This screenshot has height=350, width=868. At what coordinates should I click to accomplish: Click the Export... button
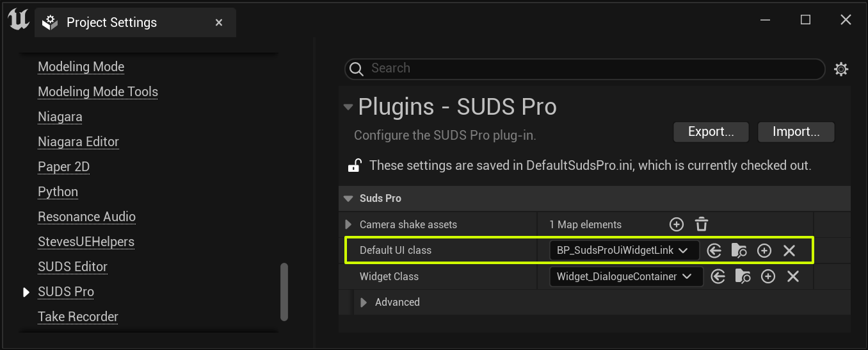click(711, 131)
